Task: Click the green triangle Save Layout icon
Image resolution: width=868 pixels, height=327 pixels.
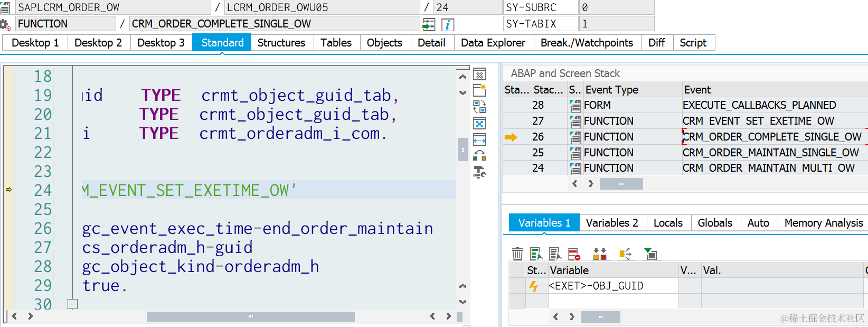Action: [x=650, y=254]
